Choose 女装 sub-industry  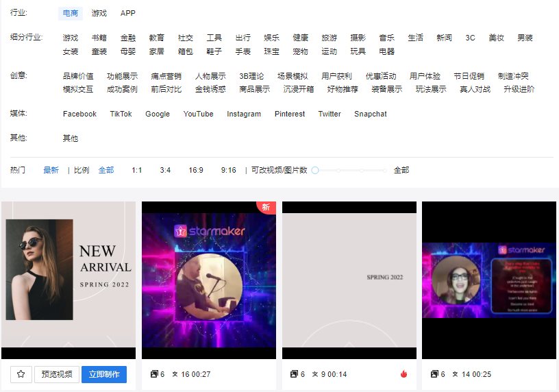71,51
